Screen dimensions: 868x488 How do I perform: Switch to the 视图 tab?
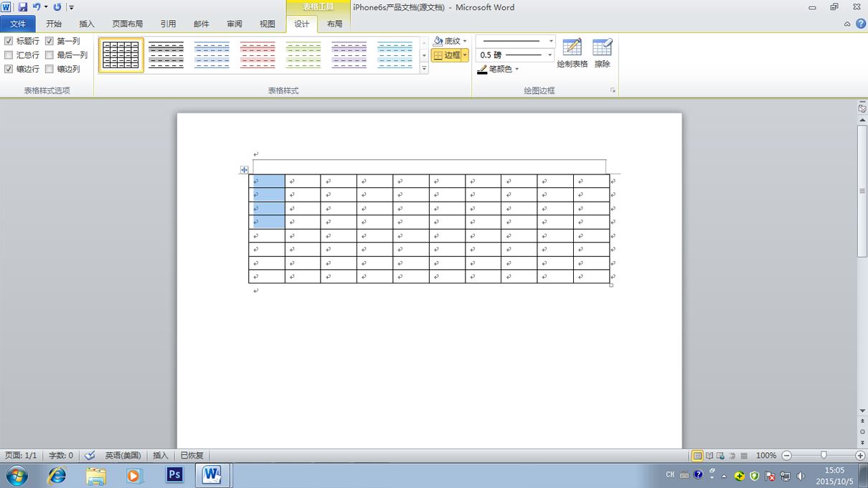click(268, 24)
